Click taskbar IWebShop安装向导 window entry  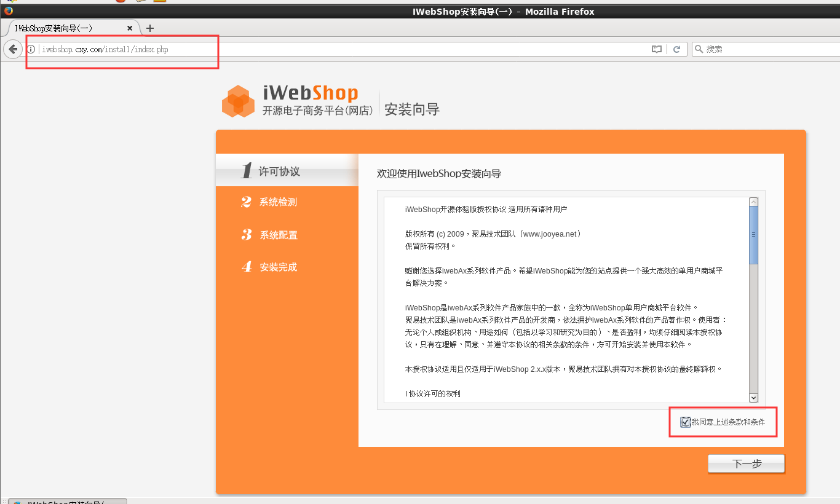pos(67,501)
